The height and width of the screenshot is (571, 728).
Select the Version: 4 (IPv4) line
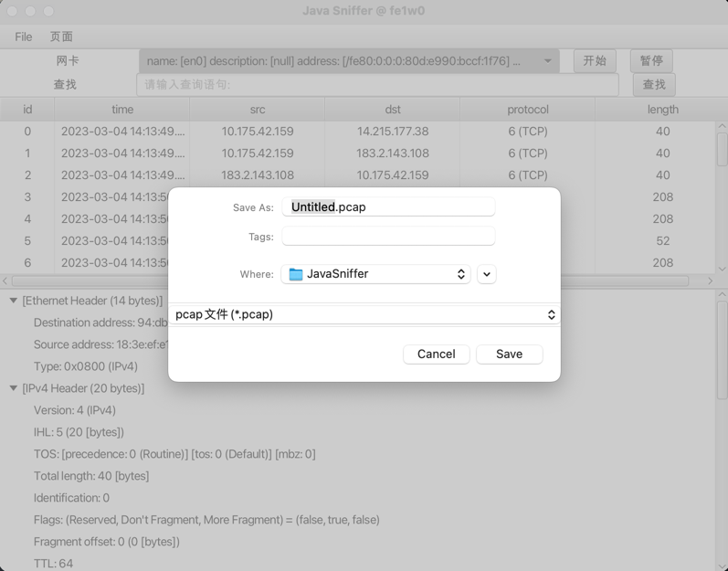(75, 410)
